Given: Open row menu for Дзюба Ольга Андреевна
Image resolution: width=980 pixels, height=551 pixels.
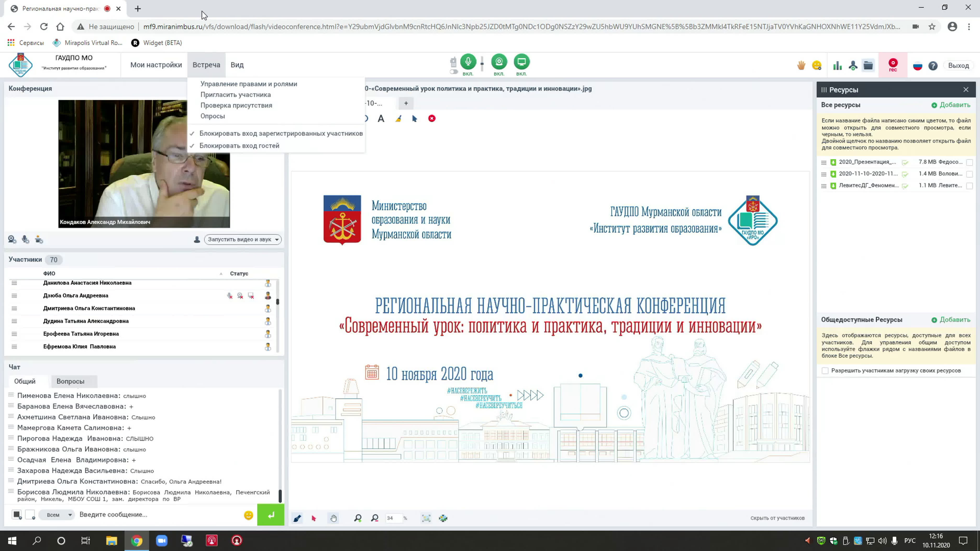Looking at the screenshot, I should click(x=14, y=295).
